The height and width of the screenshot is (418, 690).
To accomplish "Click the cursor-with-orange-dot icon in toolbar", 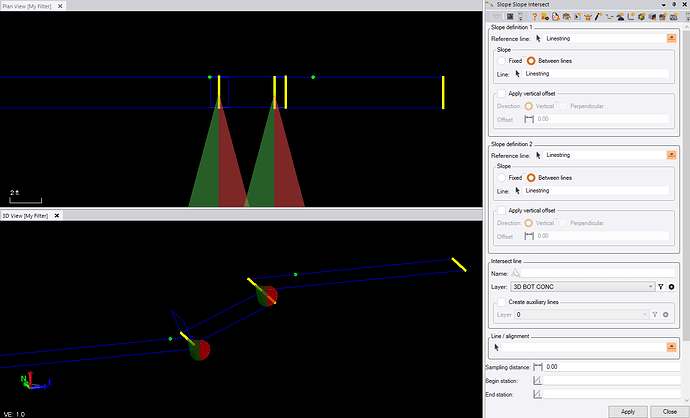I will 577,17.
